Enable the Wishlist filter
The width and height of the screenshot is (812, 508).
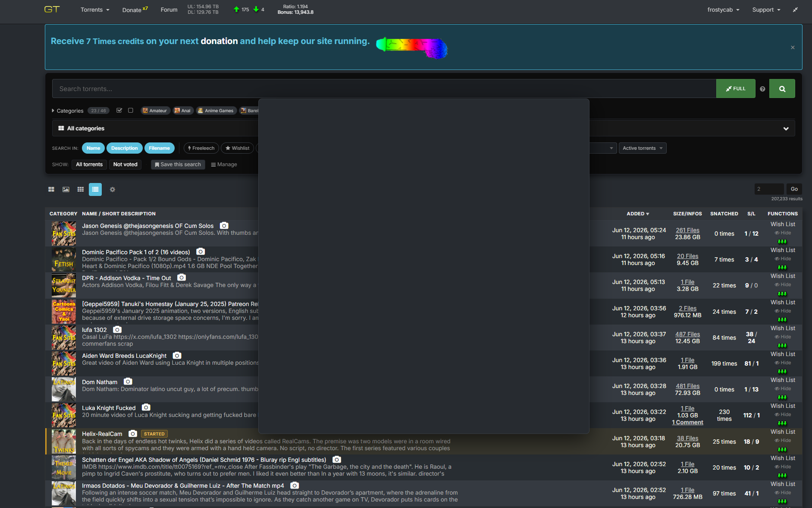click(238, 148)
